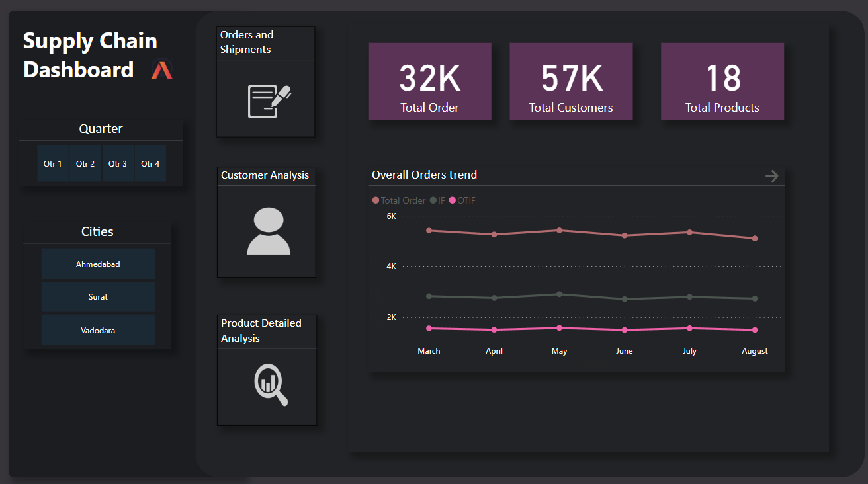The width and height of the screenshot is (868, 484).
Task: Open the Product Detailed Analysis magnifier icon
Action: pyautogui.click(x=271, y=385)
